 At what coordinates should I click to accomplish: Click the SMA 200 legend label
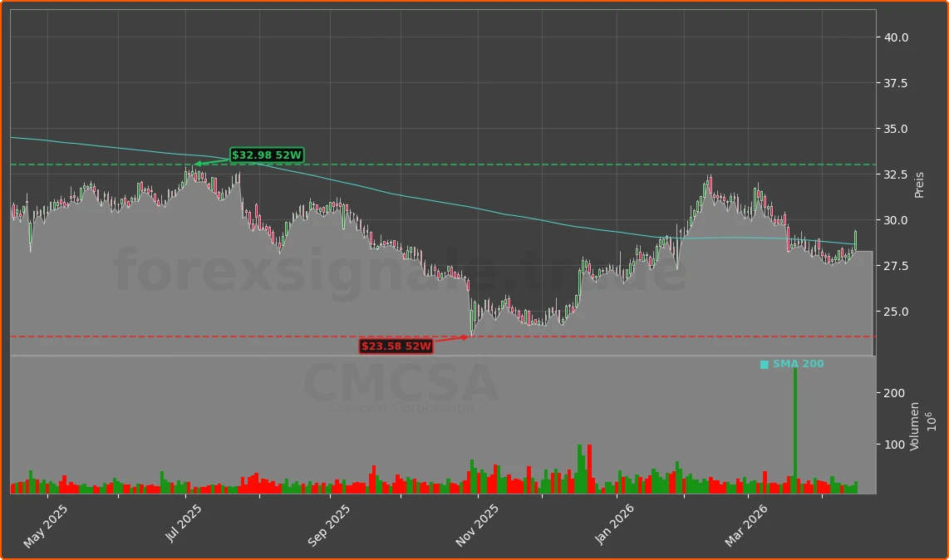(799, 364)
